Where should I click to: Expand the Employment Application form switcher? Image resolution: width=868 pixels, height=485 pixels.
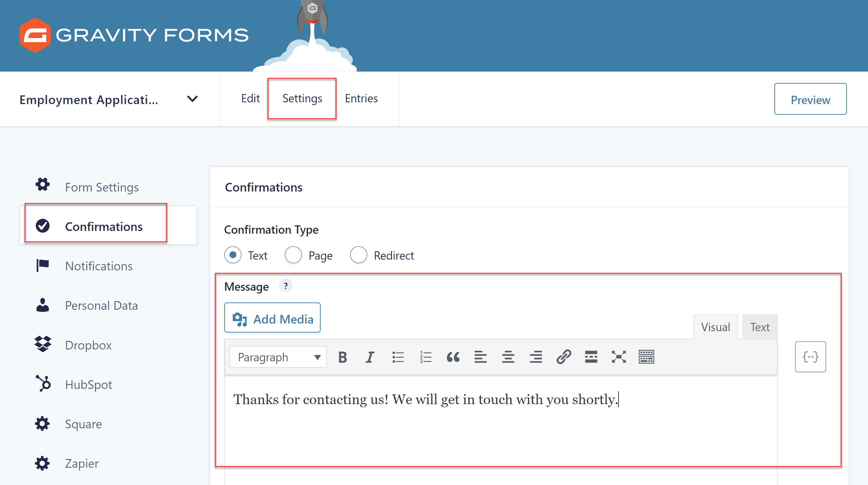192,99
